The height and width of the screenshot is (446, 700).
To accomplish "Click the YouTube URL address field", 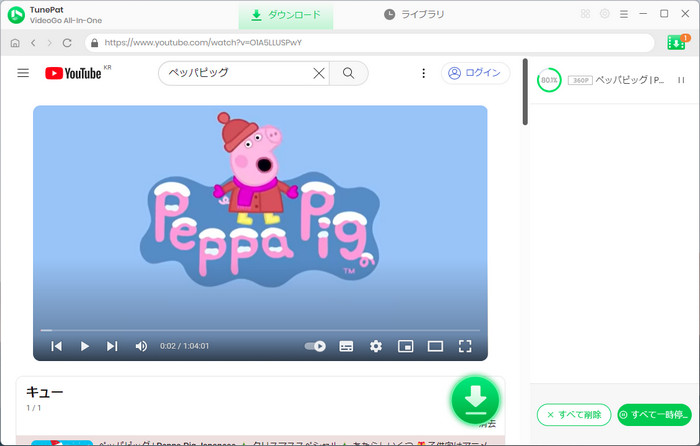I will (369, 43).
